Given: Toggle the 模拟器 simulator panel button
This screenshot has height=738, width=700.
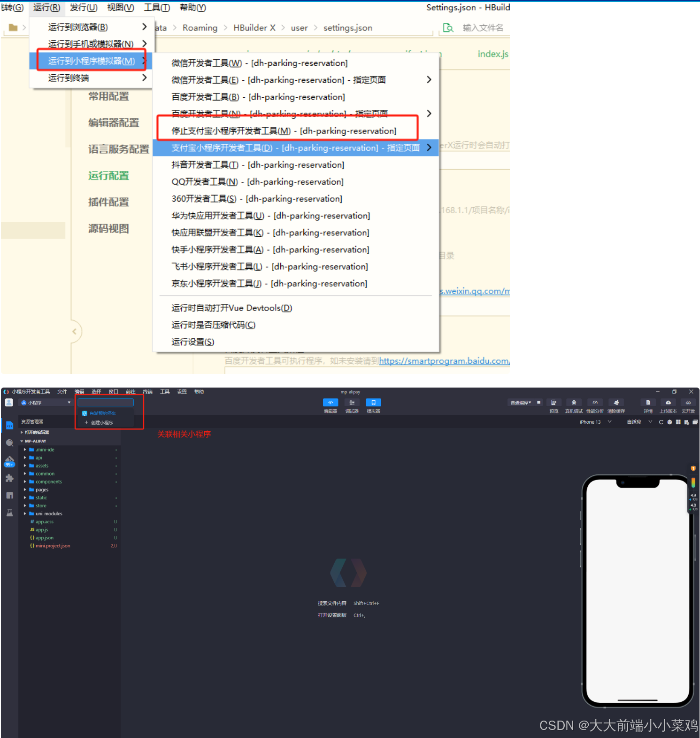Looking at the screenshot, I should [x=374, y=403].
